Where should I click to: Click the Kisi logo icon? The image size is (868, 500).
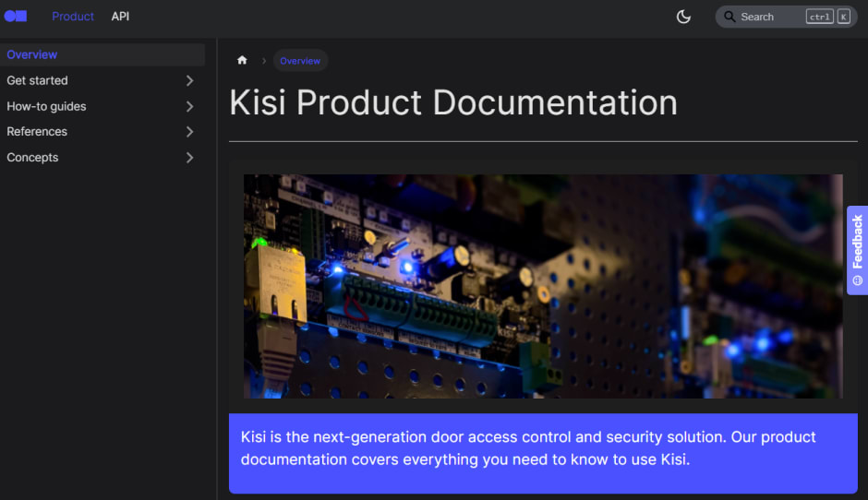tap(16, 16)
